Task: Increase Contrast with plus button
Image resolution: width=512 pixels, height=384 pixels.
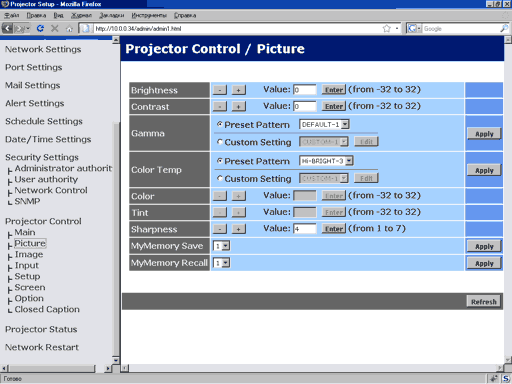Action: (239, 106)
